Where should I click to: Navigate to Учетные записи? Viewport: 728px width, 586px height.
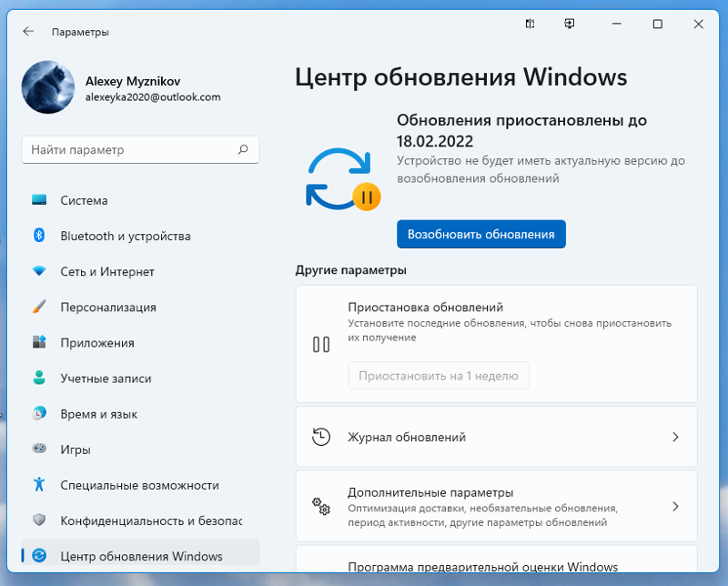pos(141,378)
